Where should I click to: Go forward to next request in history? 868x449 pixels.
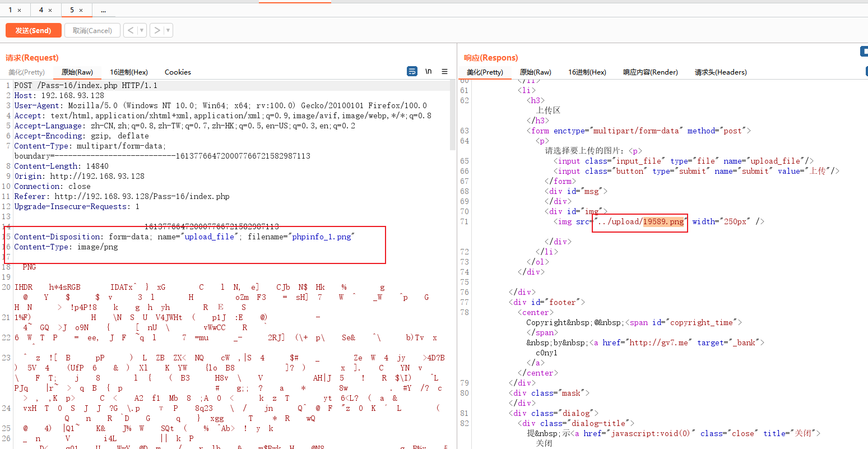tap(157, 30)
